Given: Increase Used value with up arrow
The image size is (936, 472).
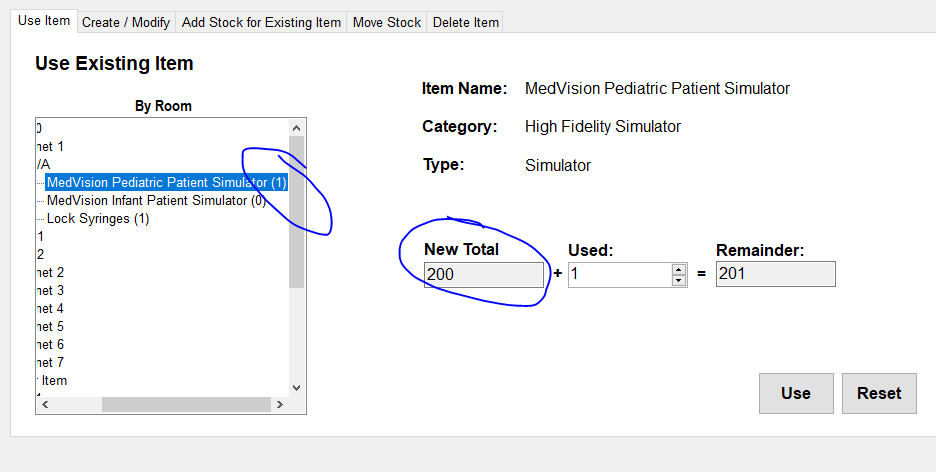Looking at the screenshot, I should coord(679,269).
